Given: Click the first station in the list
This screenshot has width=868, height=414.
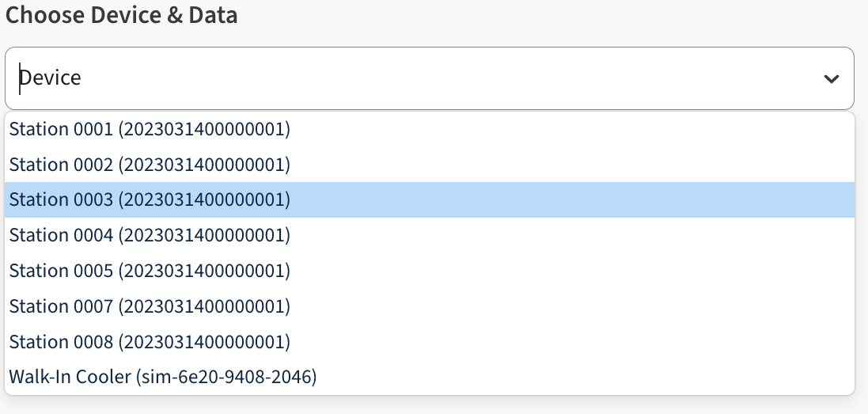Looking at the screenshot, I should (150, 129).
